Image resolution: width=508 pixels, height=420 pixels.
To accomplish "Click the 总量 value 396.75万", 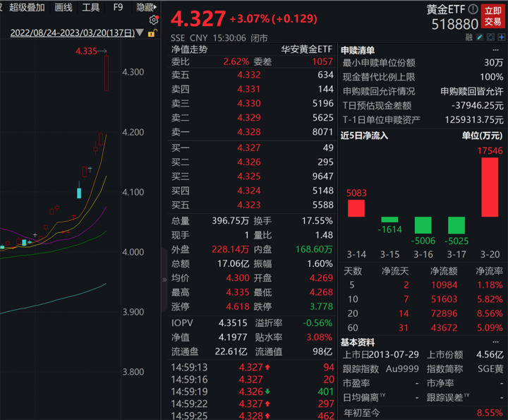I will [x=230, y=221].
